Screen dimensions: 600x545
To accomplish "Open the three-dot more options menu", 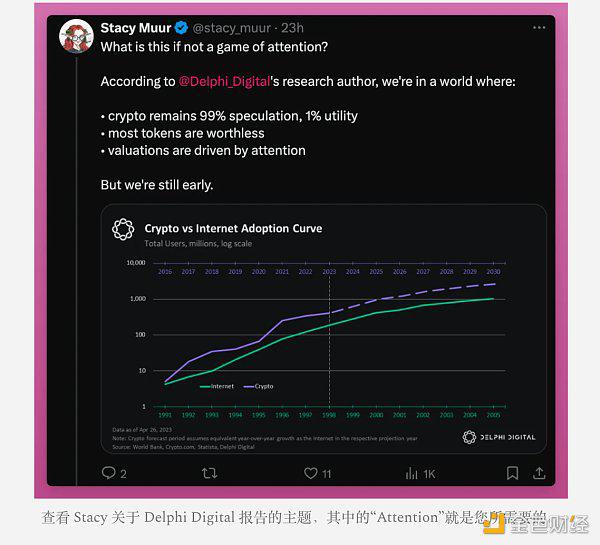I will (539, 28).
